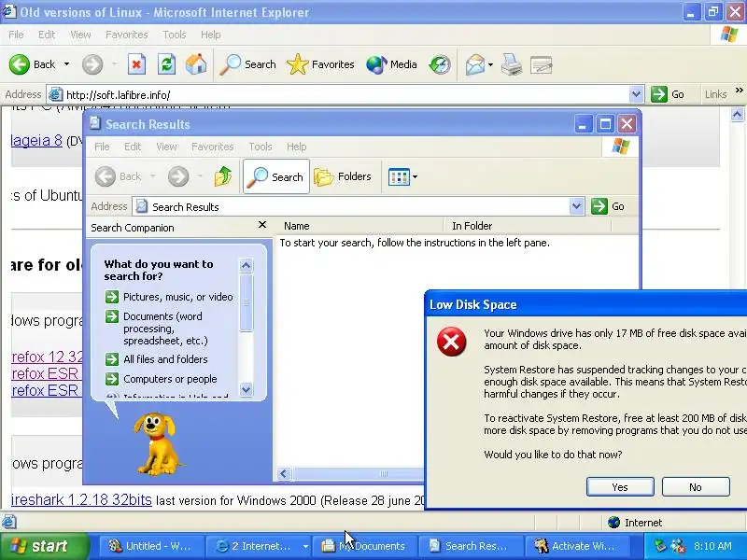Switch to Untitled taskbar window
This screenshot has width=747, height=560.
[x=151, y=546]
